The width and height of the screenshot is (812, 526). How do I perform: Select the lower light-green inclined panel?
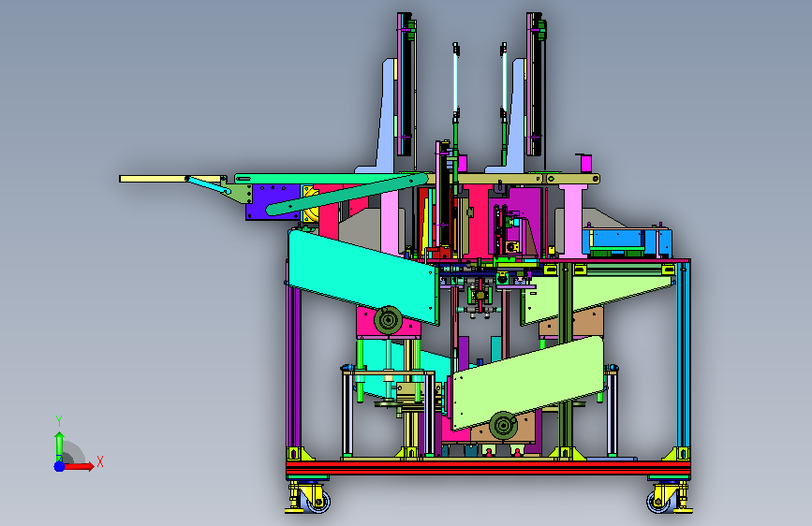pos(527,383)
